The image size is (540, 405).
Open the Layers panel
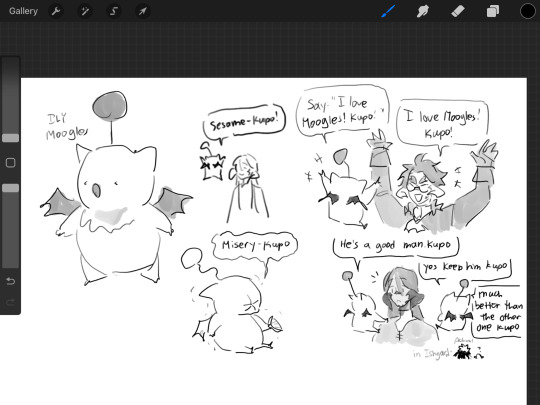click(493, 11)
